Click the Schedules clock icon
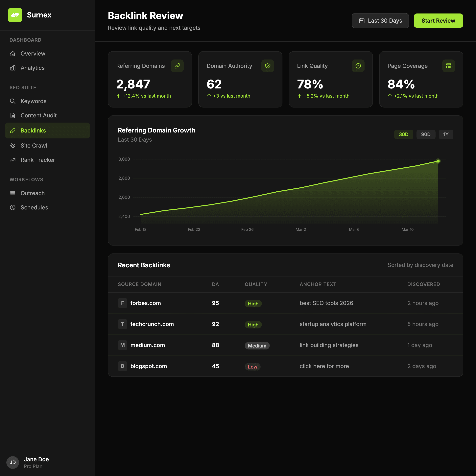Screen dimensions: 476x476 pos(13,207)
